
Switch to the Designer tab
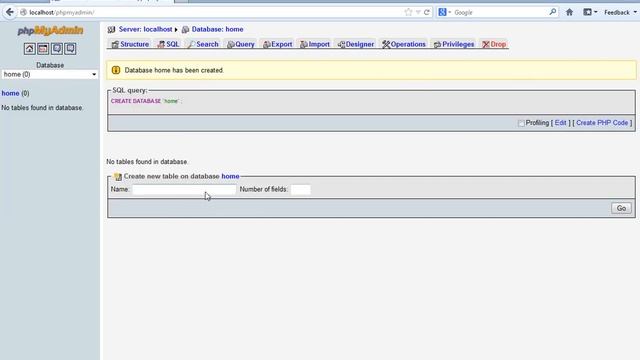coord(356,44)
